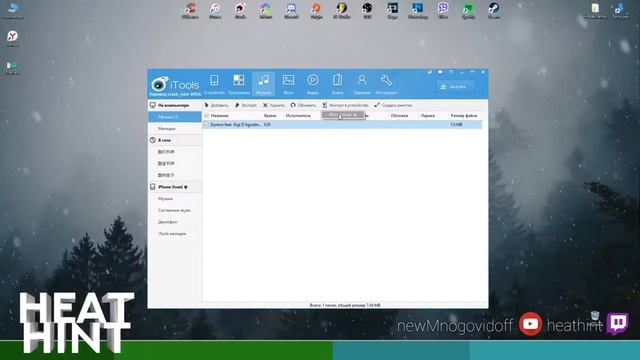The height and width of the screenshot is (360, 640).
Task: Toggle the select-all checkbox beside Название
Action: click(x=207, y=116)
